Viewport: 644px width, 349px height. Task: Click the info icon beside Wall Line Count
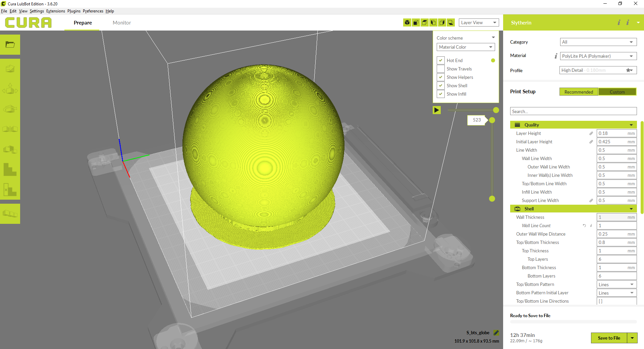(591, 226)
